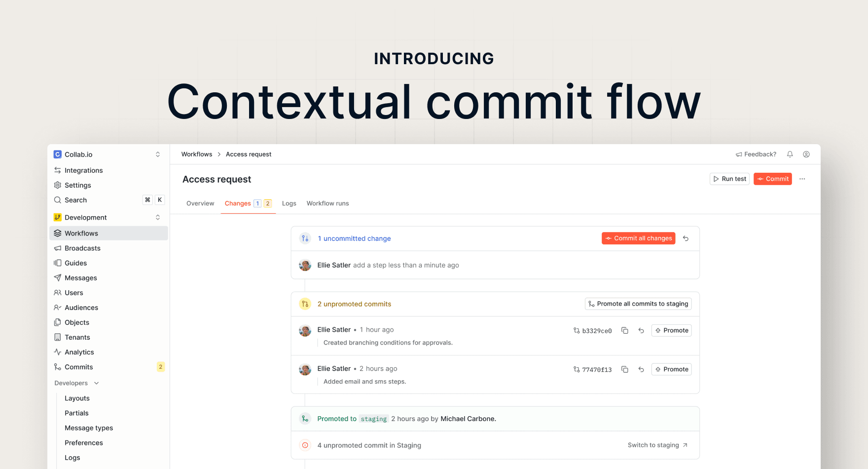Click the Workflows breadcrumb link
The image size is (868, 469).
tap(197, 155)
